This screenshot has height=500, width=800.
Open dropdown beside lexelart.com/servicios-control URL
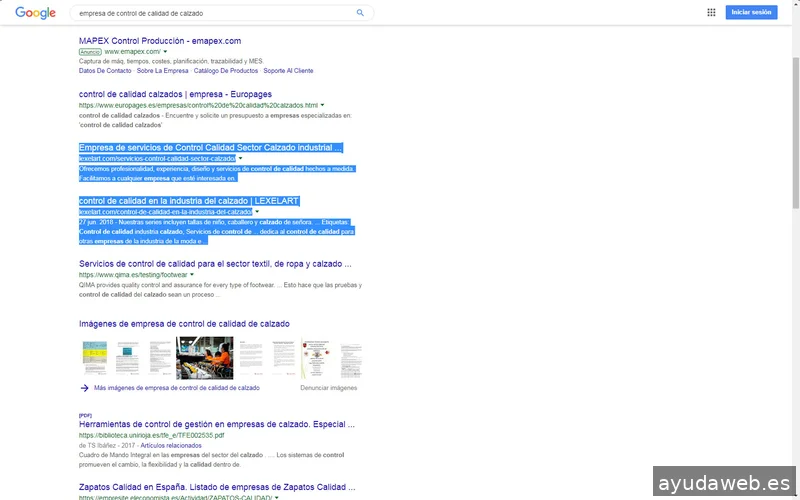pyautogui.click(x=241, y=159)
